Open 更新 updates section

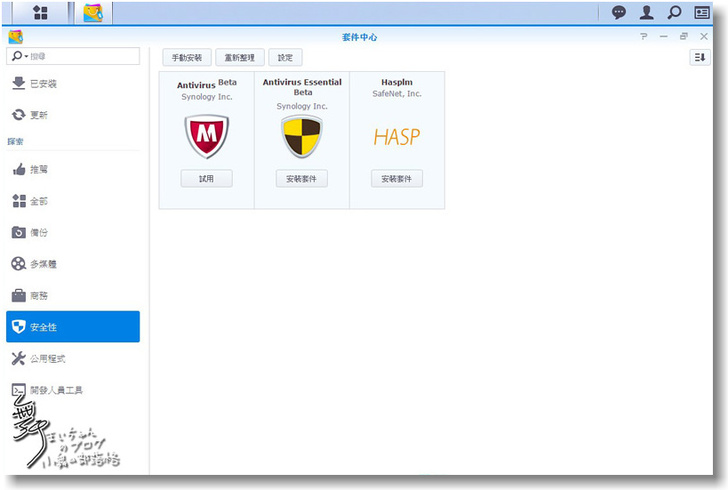(73, 115)
